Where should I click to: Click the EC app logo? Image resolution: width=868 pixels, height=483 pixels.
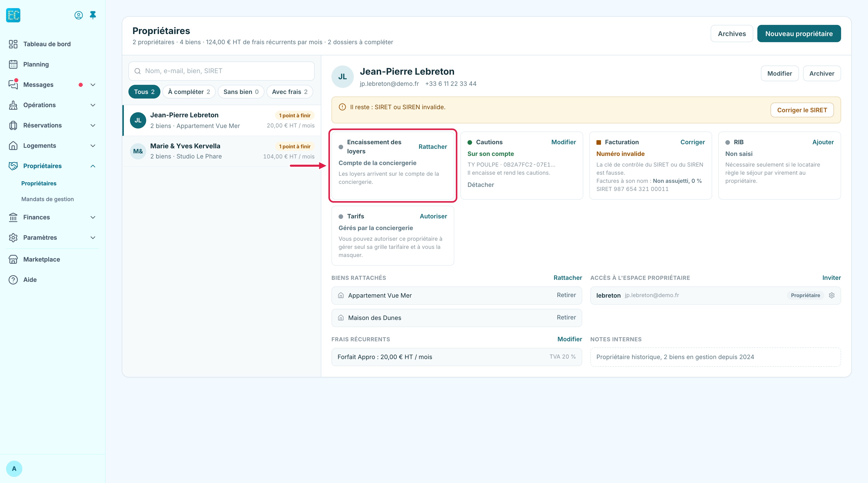13,15
